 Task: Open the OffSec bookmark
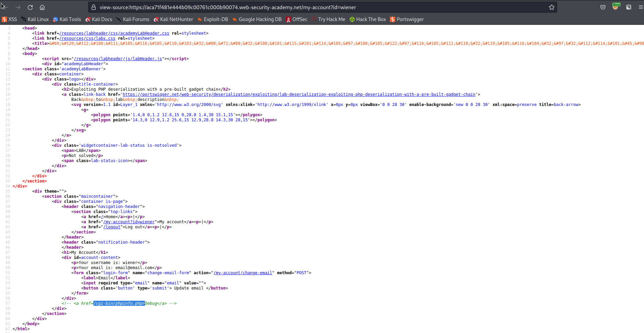297,19
